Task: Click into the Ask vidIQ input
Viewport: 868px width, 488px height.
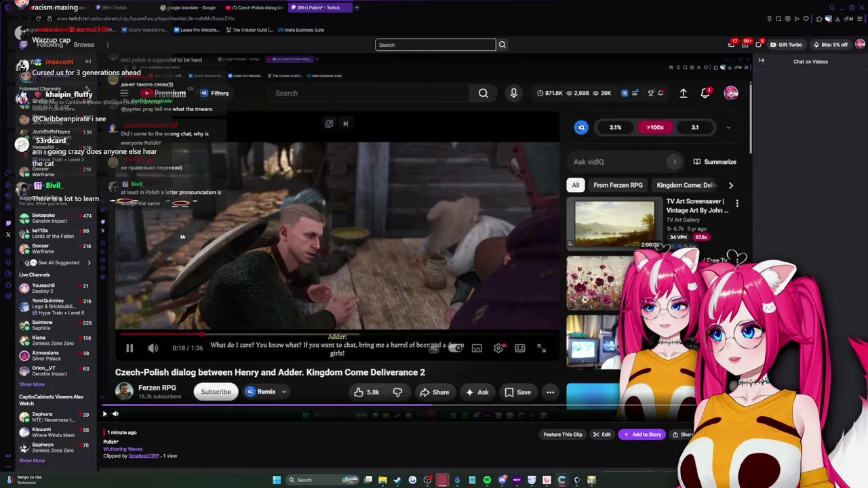Action: click(625, 162)
